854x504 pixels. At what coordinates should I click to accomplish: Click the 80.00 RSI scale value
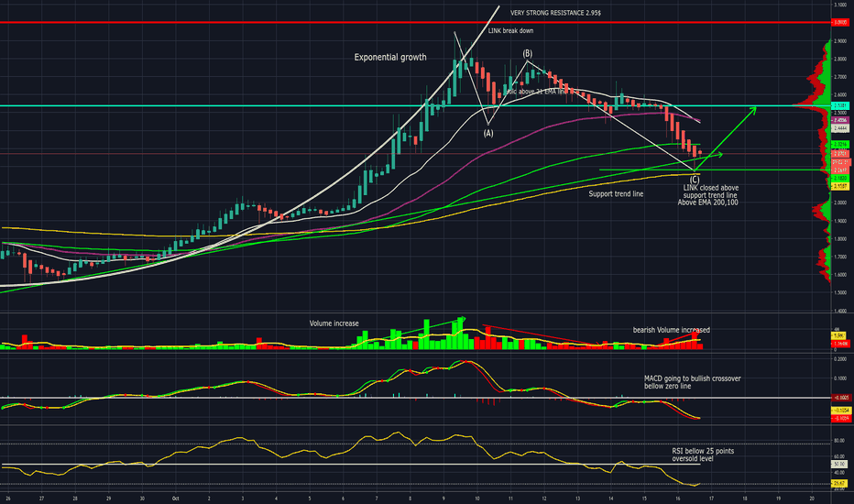pos(838,440)
